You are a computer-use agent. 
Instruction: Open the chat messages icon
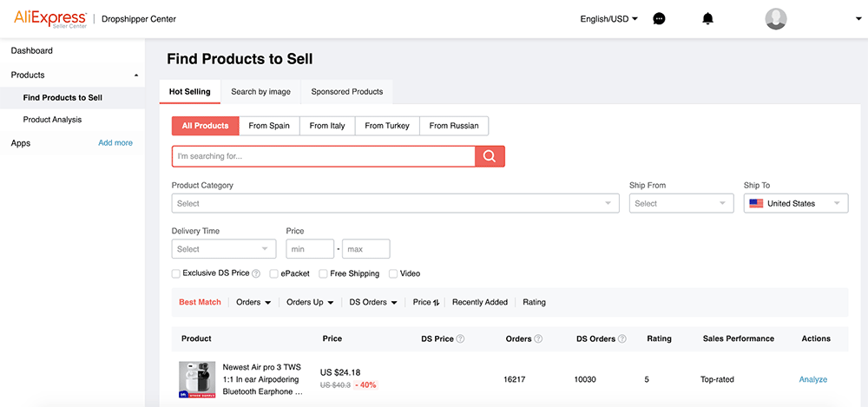[x=659, y=18]
